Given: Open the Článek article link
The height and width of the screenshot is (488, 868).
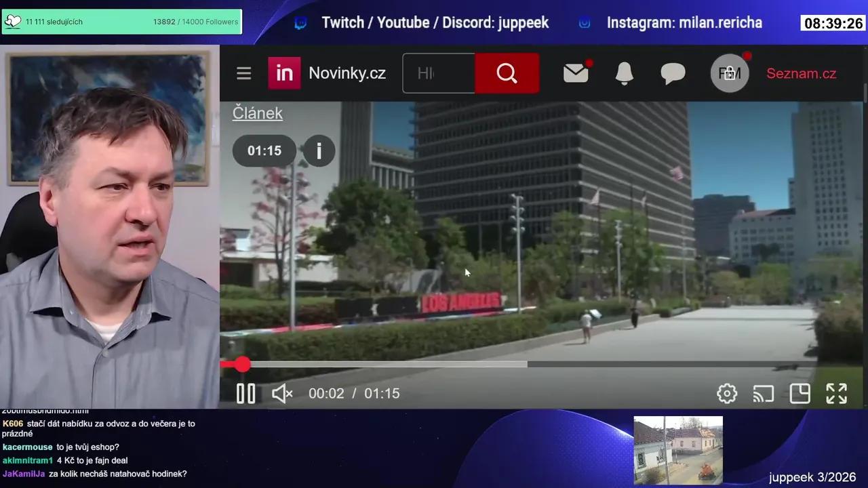Looking at the screenshot, I should [257, 113].
